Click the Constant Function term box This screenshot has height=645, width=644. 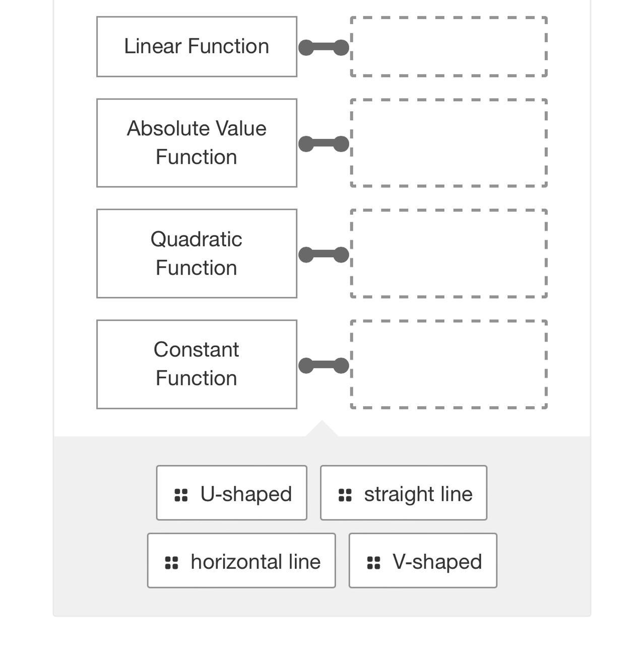[196, 363]
